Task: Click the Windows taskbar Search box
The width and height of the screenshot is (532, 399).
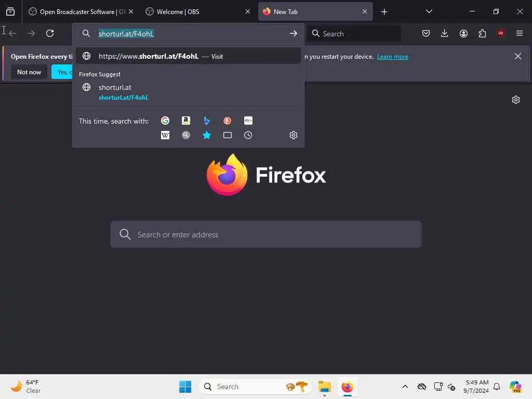Action: [x=255, y=387]
